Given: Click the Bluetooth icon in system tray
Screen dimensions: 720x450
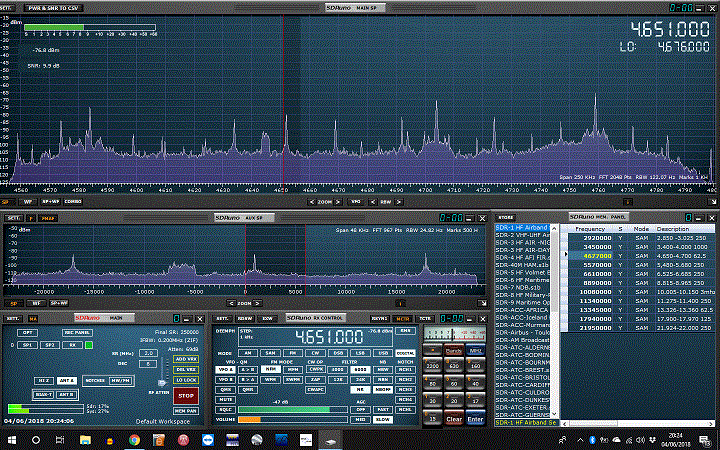Looking at the screenshot, I should click(x=592, y=440).
